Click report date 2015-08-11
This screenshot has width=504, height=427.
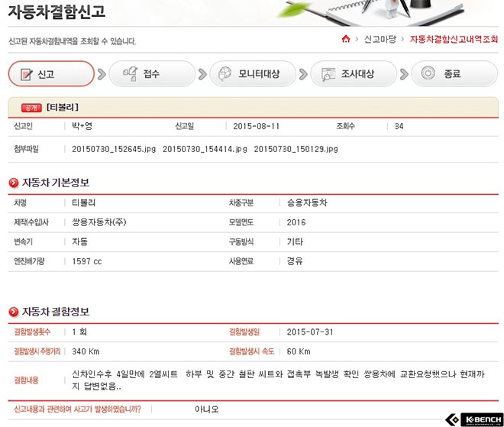[x=256, y=126]
